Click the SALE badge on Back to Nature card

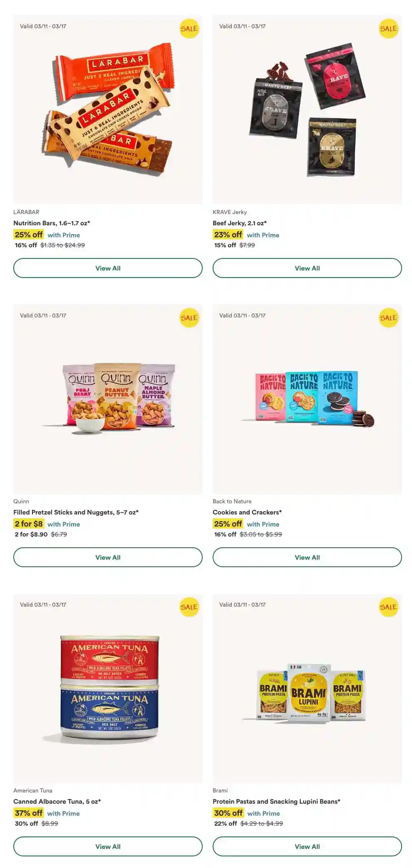pos(388,318)
